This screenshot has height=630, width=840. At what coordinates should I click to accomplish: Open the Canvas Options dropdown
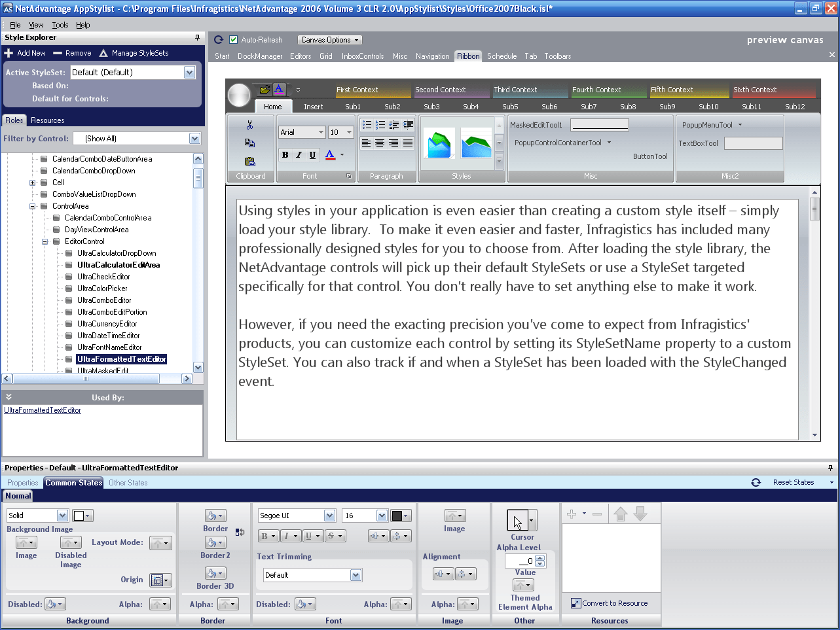(x=330, y=40)
